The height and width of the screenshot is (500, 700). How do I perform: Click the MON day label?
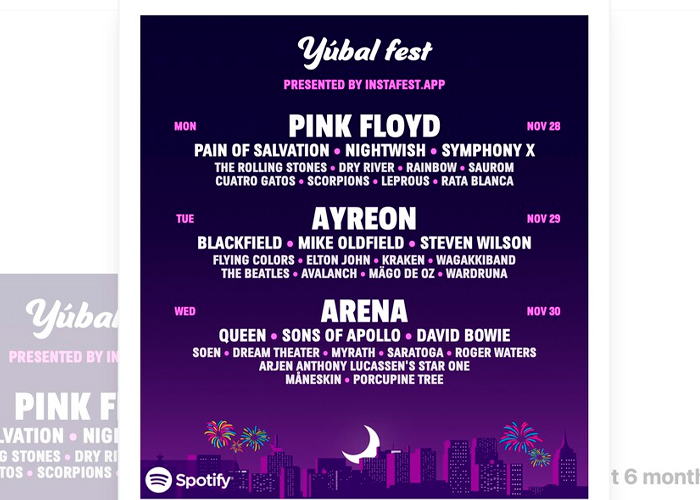(x=185, y=127)
